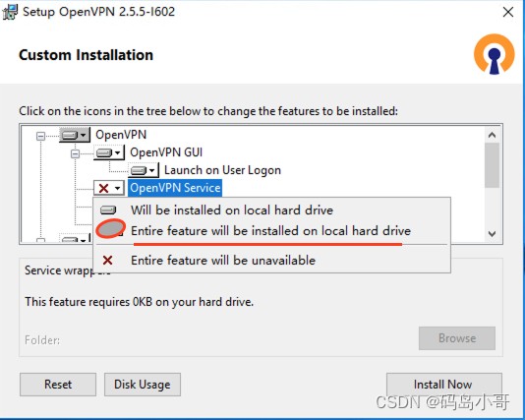Click the Install Now button

point(444,385)
